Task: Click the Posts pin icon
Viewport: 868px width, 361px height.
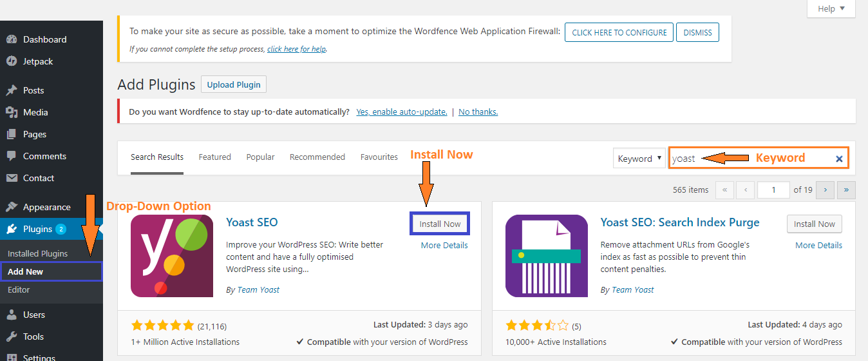Action: 11,90
